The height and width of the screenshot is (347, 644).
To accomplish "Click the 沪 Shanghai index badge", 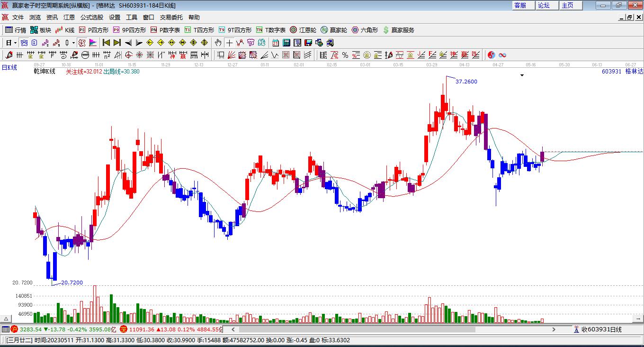I will (15, 329).
